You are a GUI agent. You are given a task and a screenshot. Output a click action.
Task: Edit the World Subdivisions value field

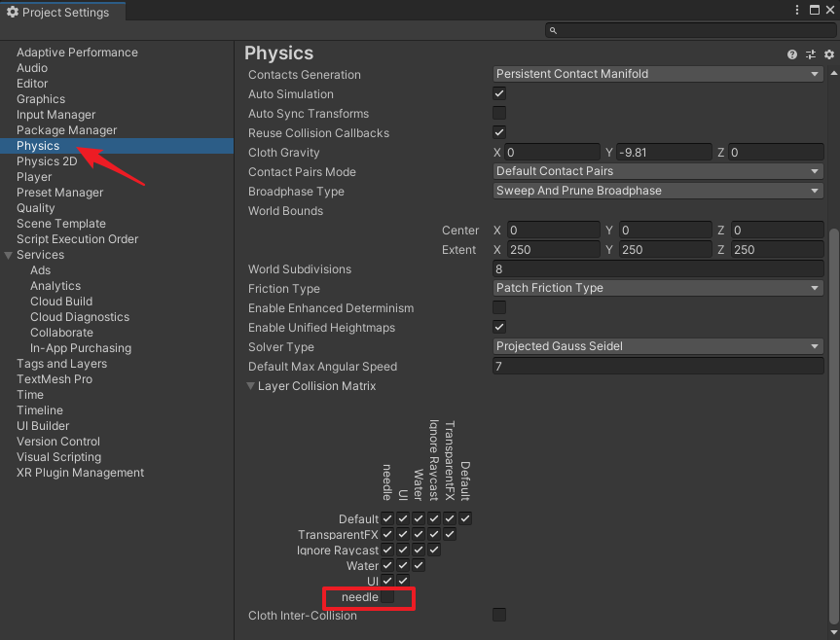point(658,268)
